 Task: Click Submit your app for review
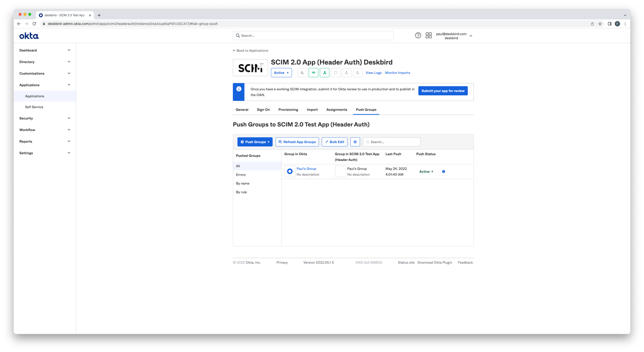click(x=442, y=91)
